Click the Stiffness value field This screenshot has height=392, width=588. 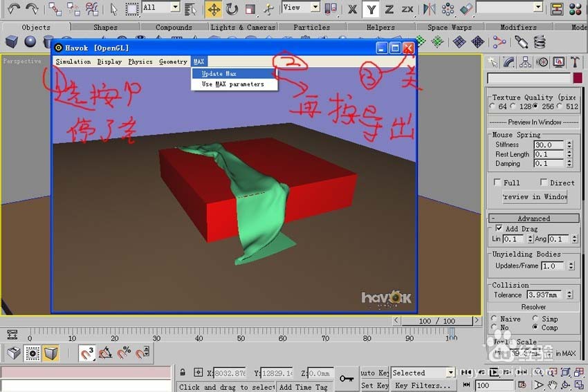549,144
